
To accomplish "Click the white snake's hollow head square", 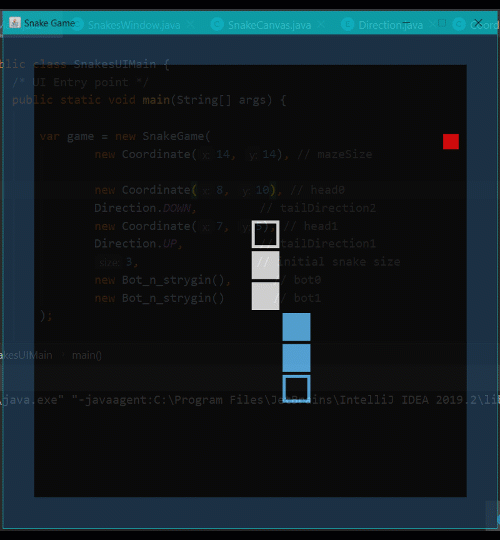I will coord(265,234).
